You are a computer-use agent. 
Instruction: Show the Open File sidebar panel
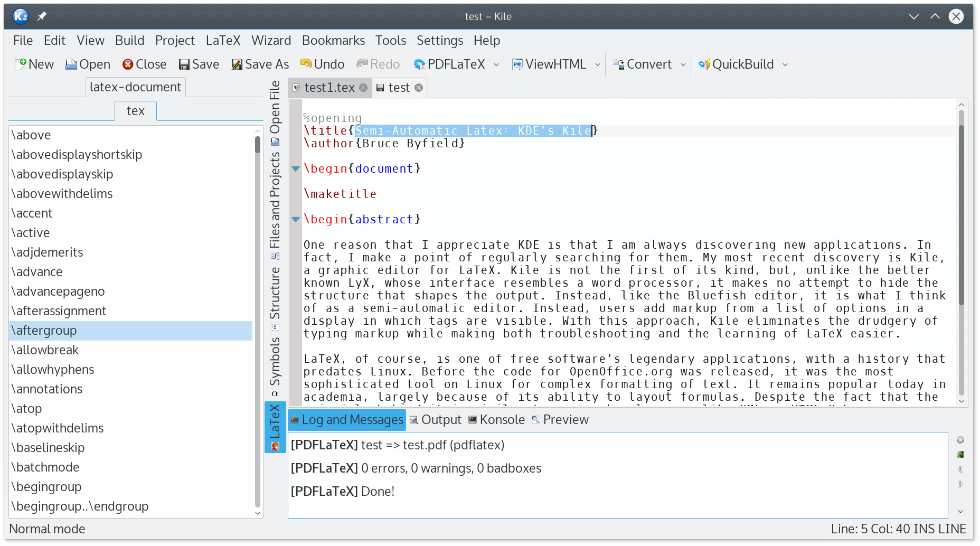click(x=275, y=113)
